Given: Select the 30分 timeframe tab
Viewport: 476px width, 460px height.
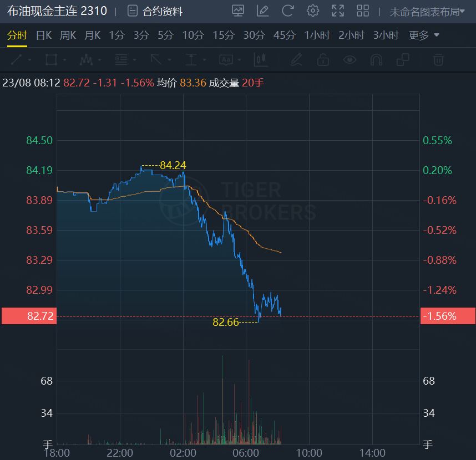Looking at the screenshot, I should point(254,35).
